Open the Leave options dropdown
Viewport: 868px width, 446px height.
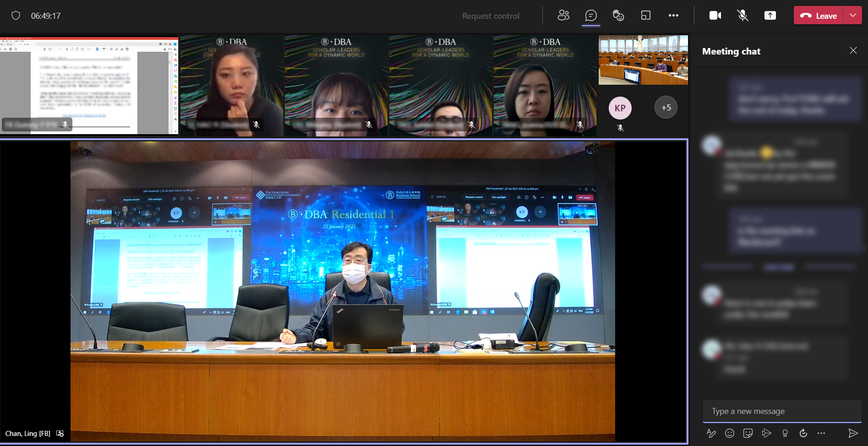point(853,15)
